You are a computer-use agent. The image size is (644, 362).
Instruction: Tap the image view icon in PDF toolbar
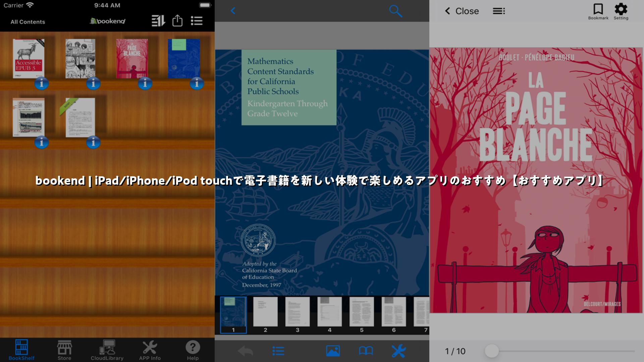click(333, 351)
